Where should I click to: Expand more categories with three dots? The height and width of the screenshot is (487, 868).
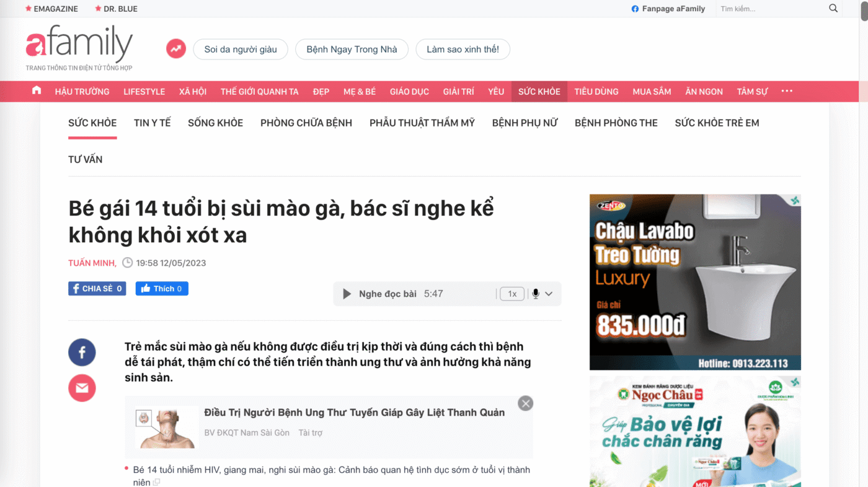[787, 91]
